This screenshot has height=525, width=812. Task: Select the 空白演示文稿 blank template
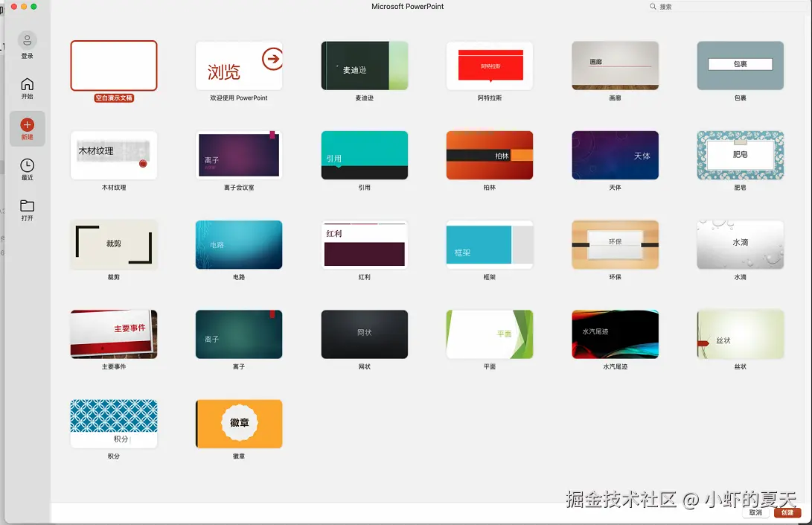point(114,66)
